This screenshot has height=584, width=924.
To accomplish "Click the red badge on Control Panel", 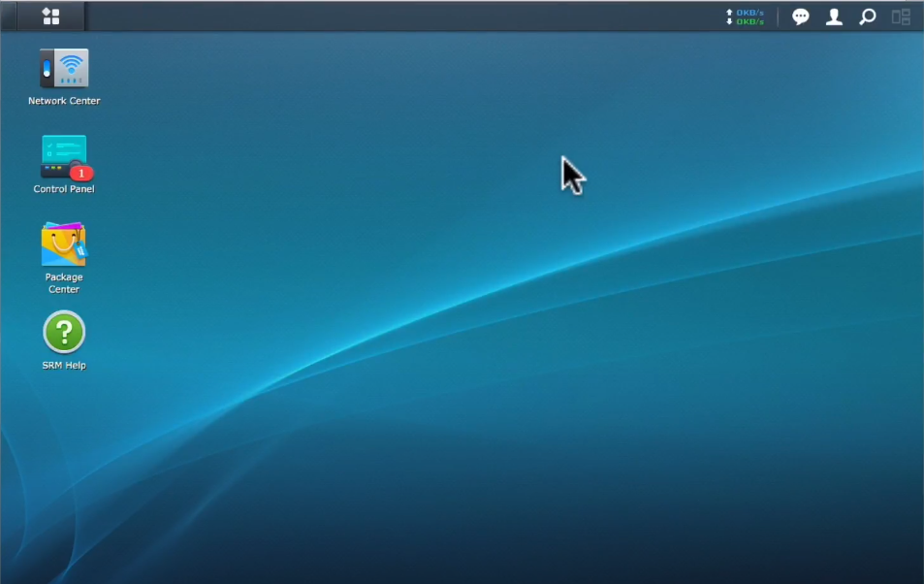I will coord(82,173).
